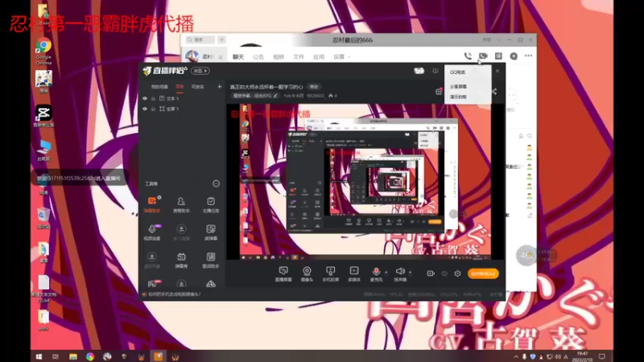Click the QQ video call icon
The height and width of the screenshot is (362, 644).
[x=483, y=56]
